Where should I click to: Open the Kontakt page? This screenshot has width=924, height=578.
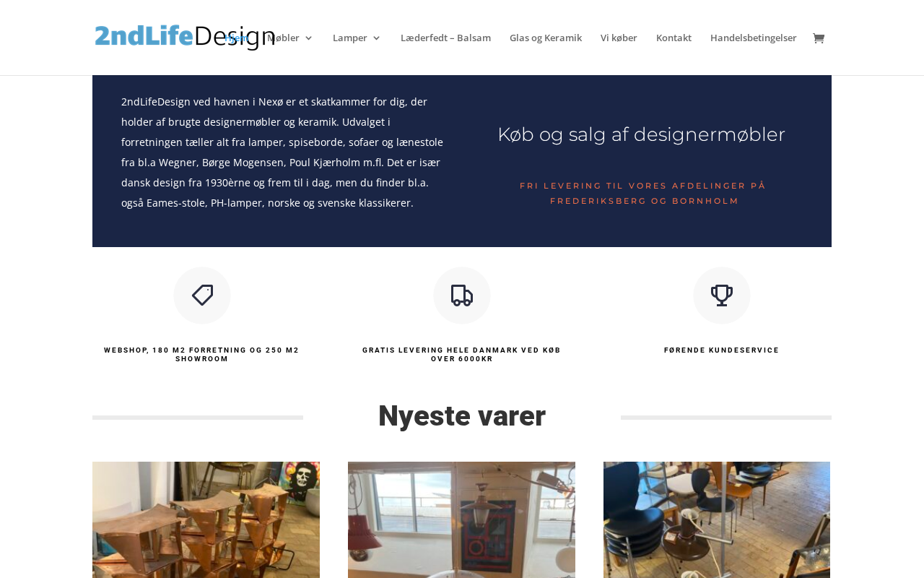point(674,38)
